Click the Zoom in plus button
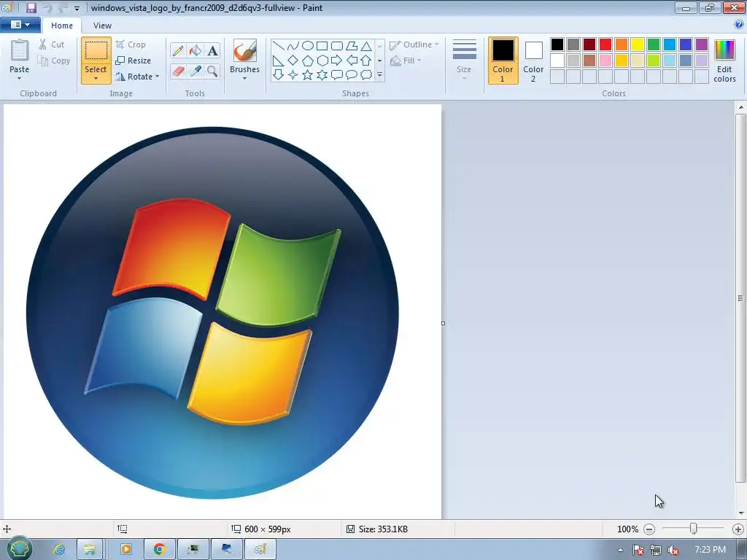Image resolution: width=747 pixels, height=560 pixels. 738,529
